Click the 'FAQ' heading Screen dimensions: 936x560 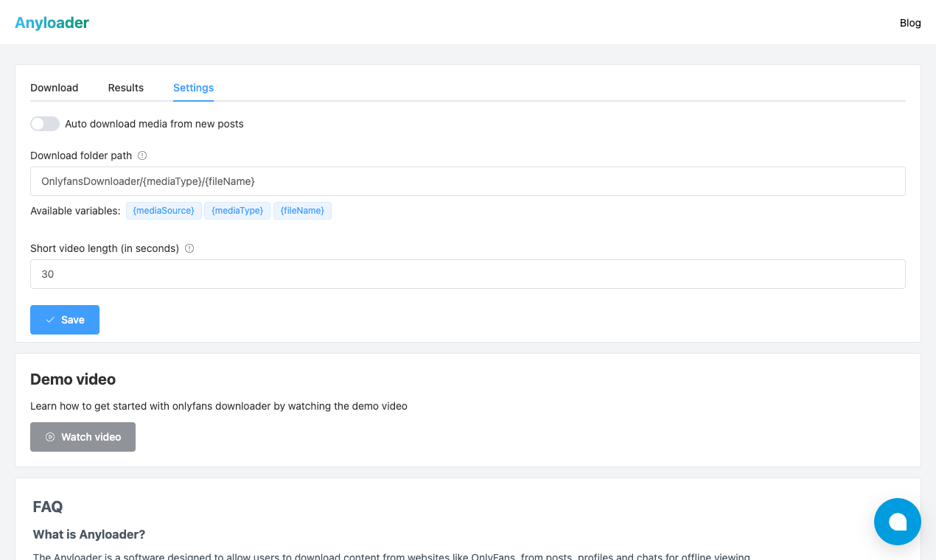pyautogui.click(x=48, y=507)
